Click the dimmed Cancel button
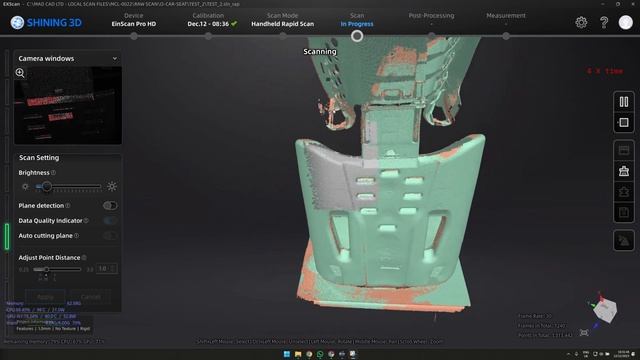The image size is (640, 360). 91,297
